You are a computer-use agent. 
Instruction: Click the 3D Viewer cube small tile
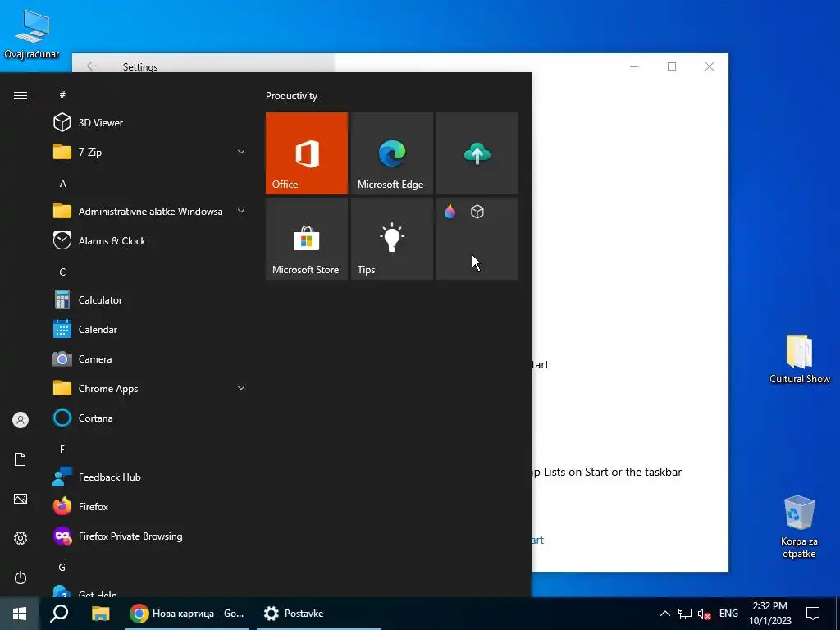477,212
